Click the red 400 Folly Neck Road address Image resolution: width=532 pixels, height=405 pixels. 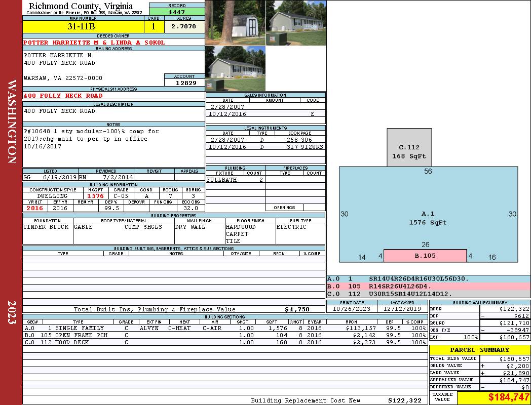point(63,96)
